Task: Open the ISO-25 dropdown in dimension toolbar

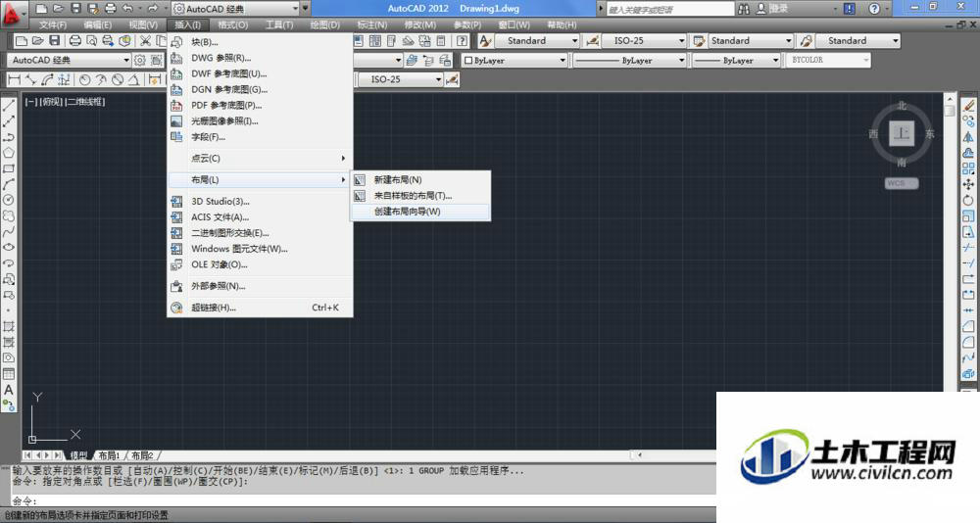Action: tap(438, 79)
